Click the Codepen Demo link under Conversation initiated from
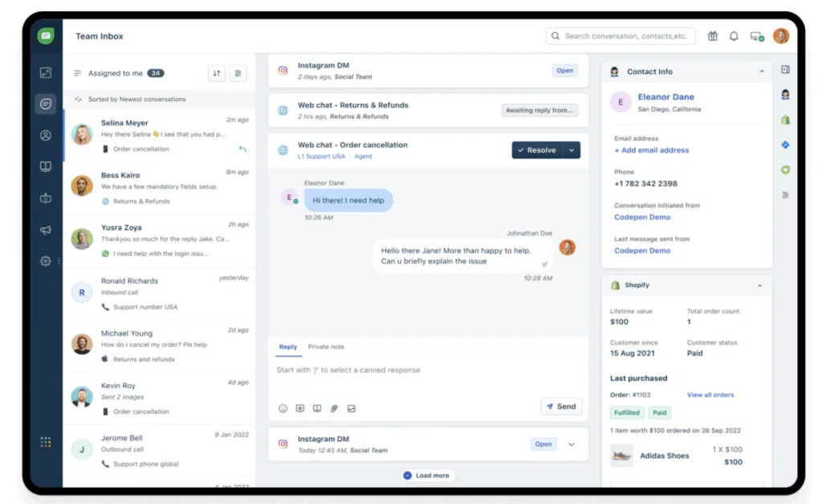 pyautogui.click(x=642, y=217)
